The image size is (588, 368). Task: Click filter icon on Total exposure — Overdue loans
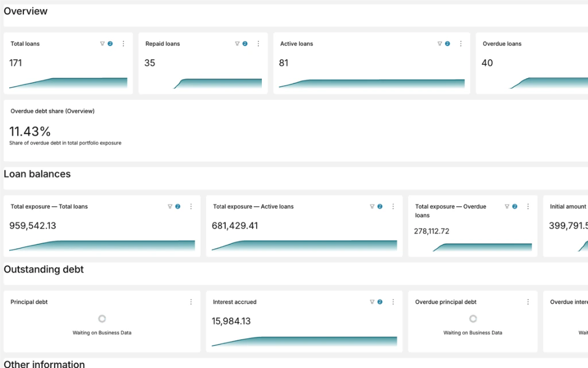click(507, 206)
